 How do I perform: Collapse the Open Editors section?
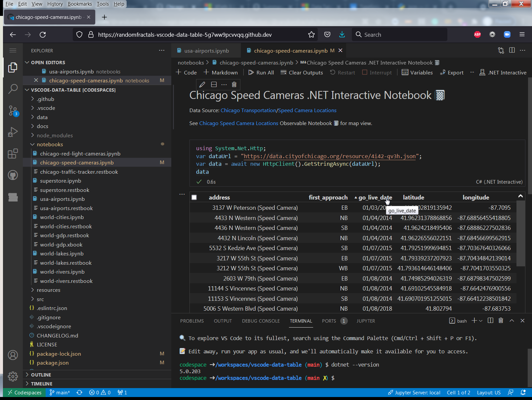(x=27, y=62)
